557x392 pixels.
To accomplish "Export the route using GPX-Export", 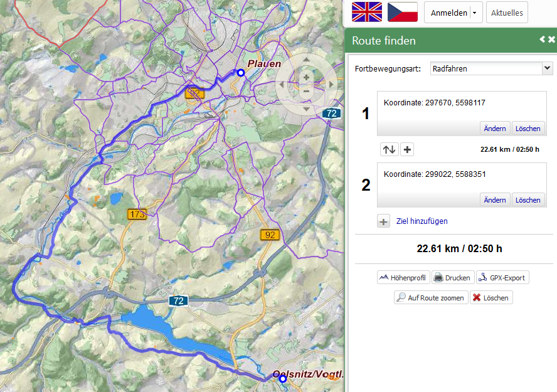I will pos(502,278).
